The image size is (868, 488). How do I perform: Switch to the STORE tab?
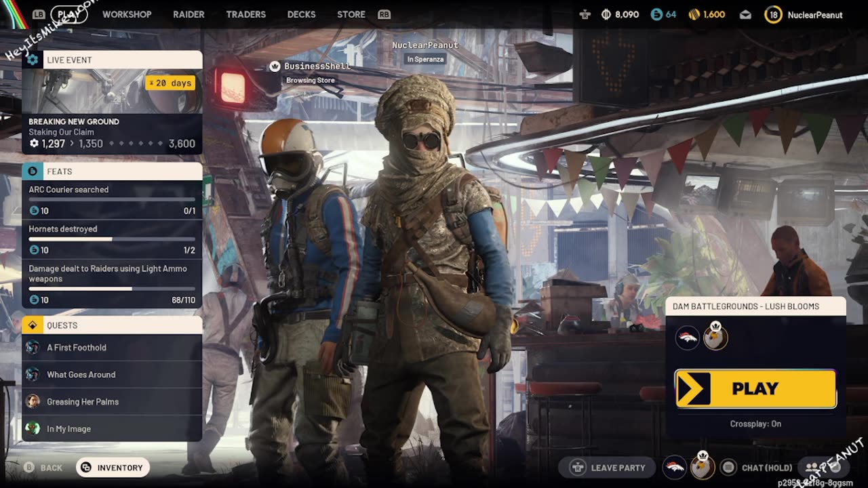(x=351, y=14)
